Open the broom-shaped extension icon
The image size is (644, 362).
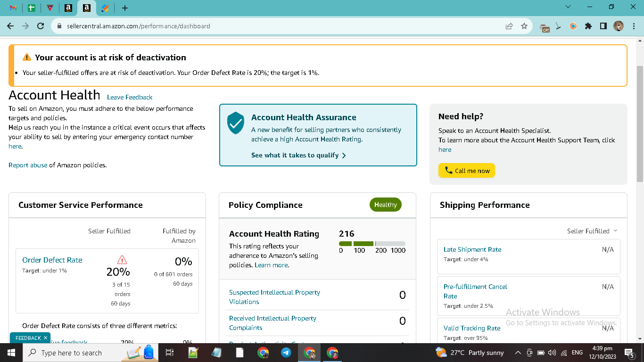559,26
